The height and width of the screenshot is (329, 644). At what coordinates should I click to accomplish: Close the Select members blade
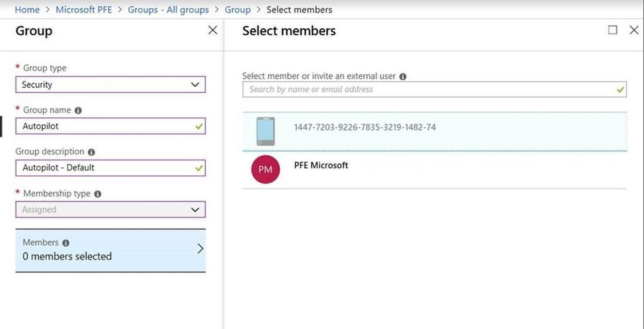click(x=633, y=30)
